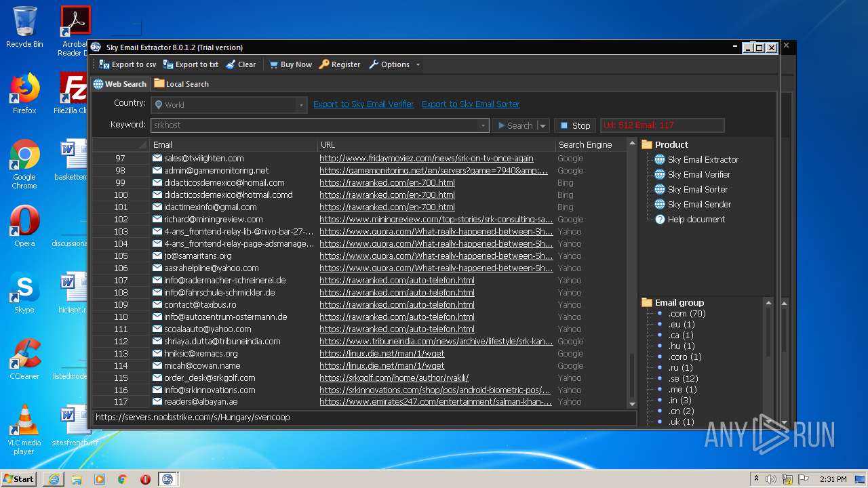Open the tribuneindia.com news URL
The image size is (868, 488).
coord(436,341)
